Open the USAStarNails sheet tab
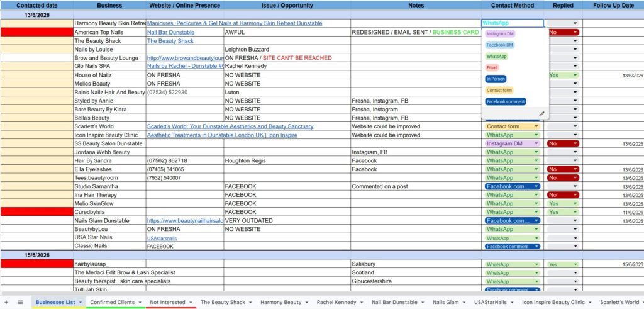 click(x=491, y=302)
